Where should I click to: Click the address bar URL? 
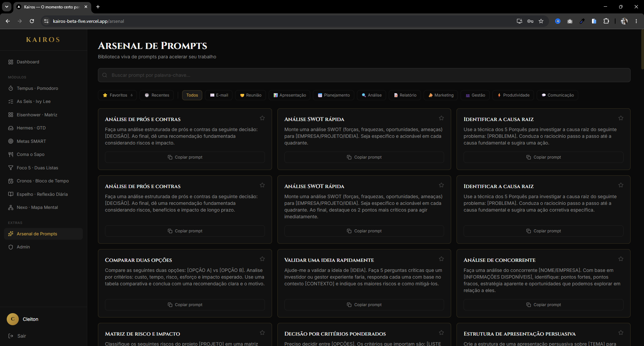(x=89, y=21)
